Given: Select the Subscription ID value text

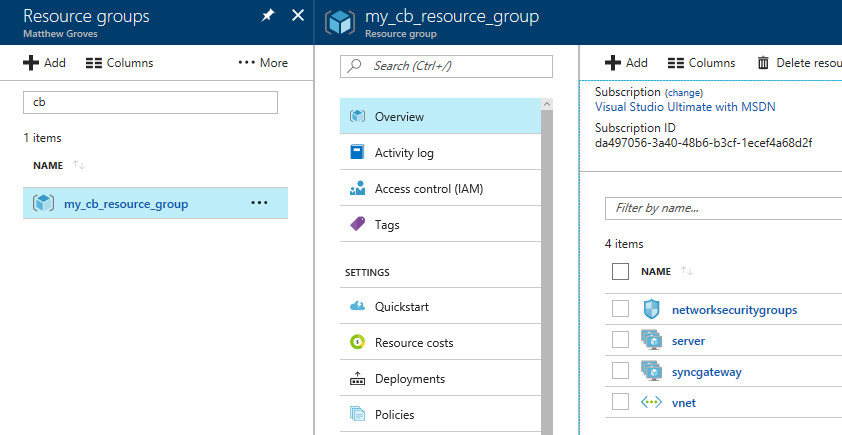Looking at the screenshot, I should coord(703,143).
